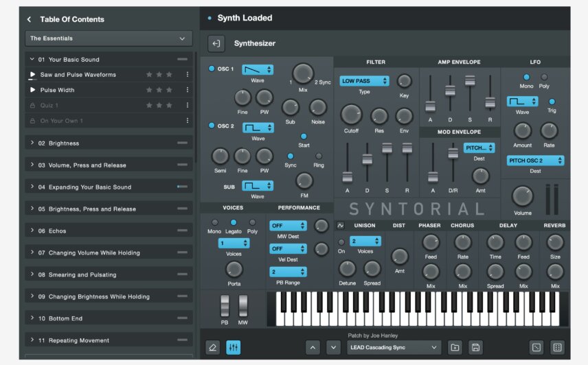
Task: Click the grid icon at bottom right
Action: (558, 347)
